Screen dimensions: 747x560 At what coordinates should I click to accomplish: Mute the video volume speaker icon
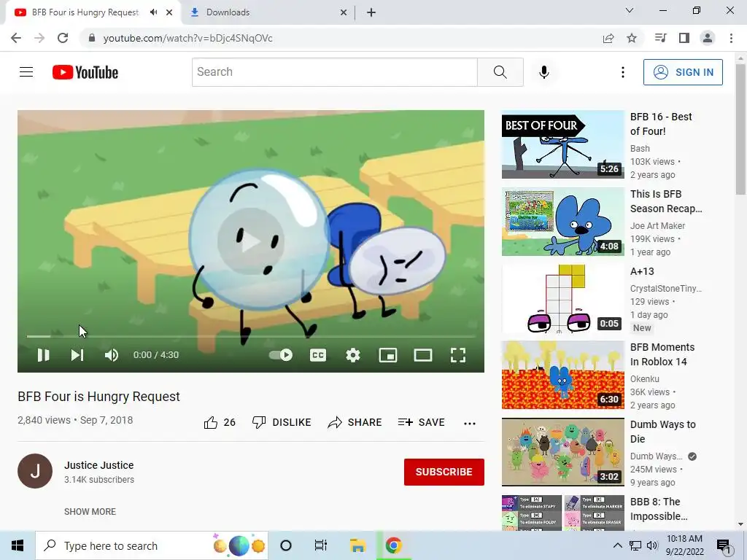(112, 355)
